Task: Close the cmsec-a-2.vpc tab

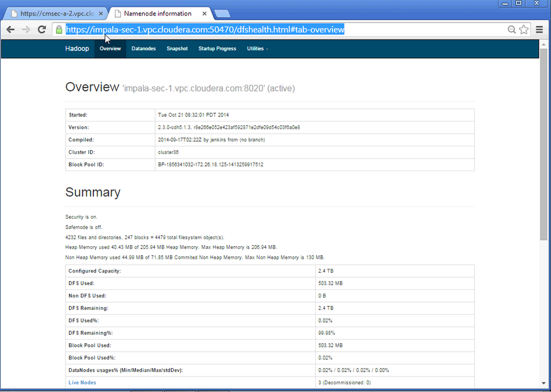Action: 101,14
